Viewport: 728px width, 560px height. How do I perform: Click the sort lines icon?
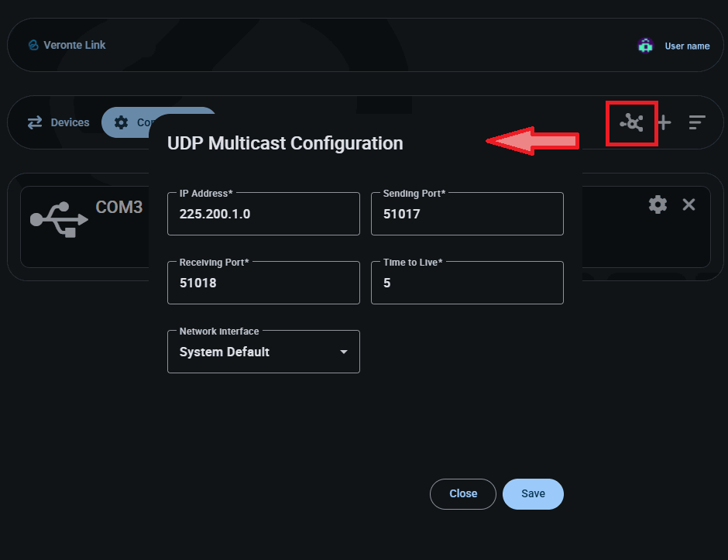pyautogui.click(x=697, y=122)
